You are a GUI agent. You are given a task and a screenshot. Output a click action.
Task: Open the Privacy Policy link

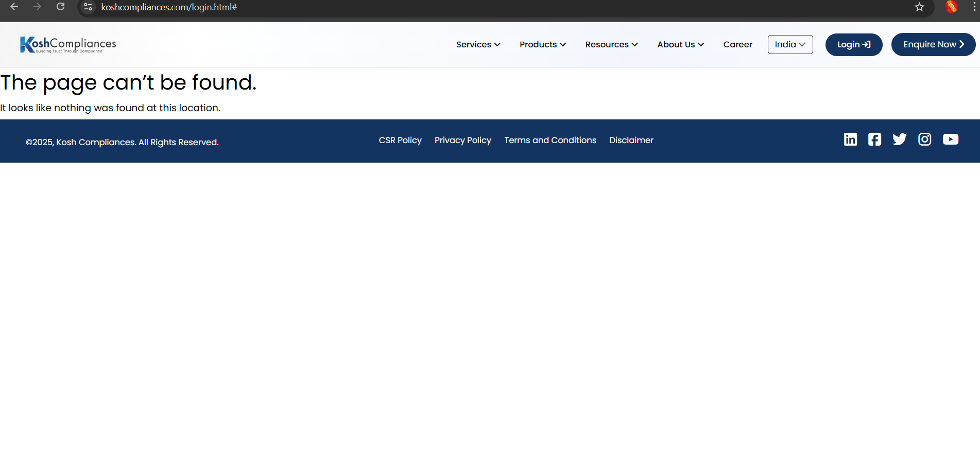pyautogui.click(x=462, y=141)
